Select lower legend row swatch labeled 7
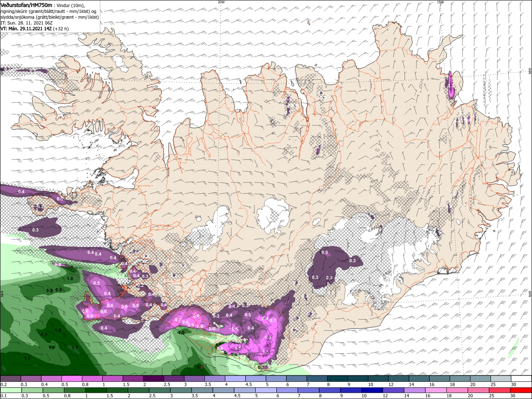This screenshot has height=399, width=532. (308, 390)
